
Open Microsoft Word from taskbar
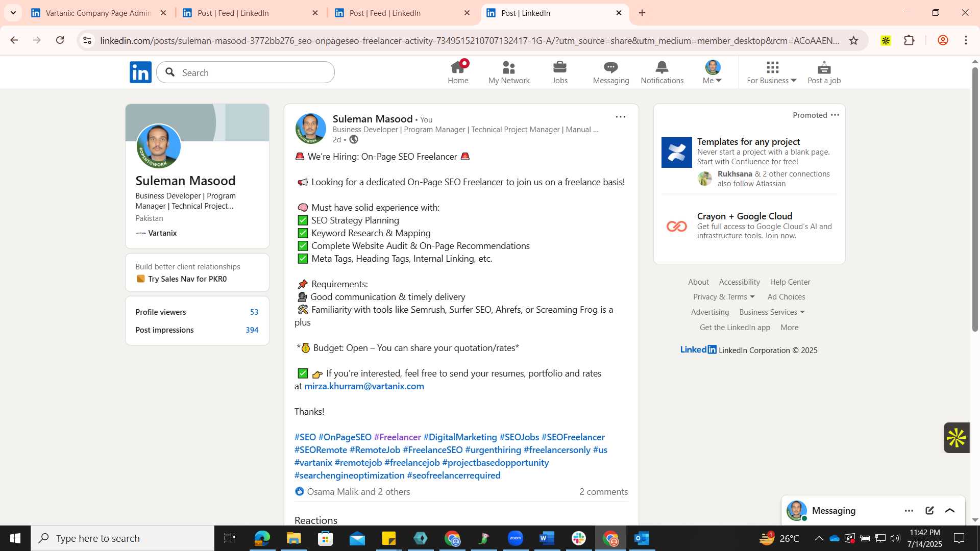tap(547, 538)
